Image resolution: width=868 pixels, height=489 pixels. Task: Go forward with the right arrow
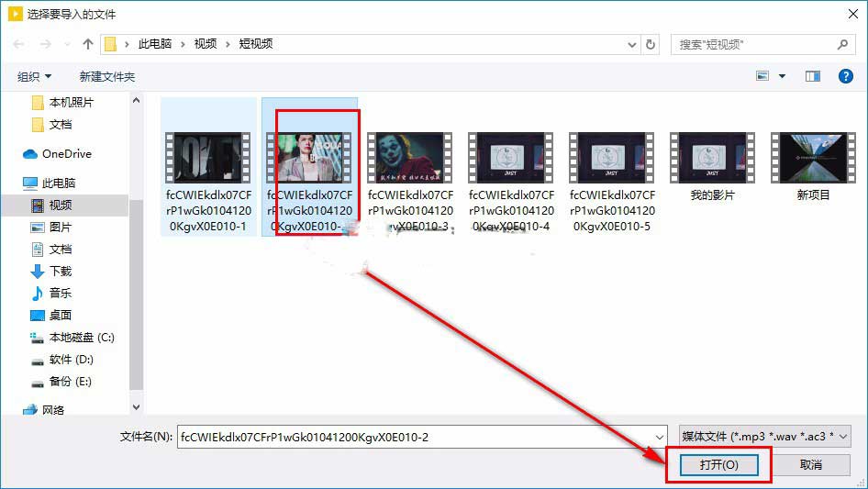[45, 44]
